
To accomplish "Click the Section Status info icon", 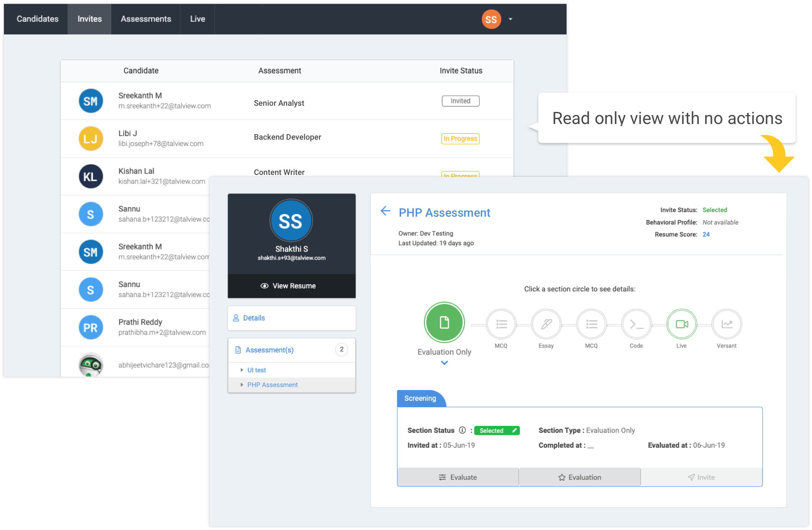I will [x=462, y=430].
